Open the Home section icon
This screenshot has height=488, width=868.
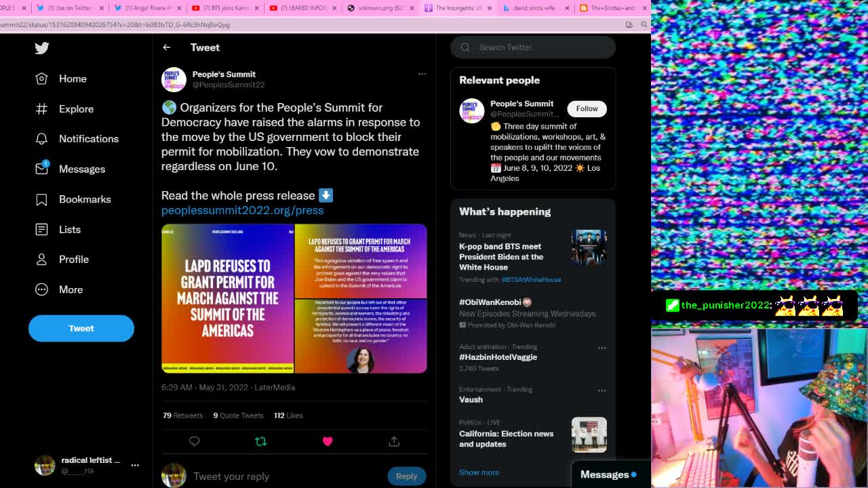[x=41, y=79]
